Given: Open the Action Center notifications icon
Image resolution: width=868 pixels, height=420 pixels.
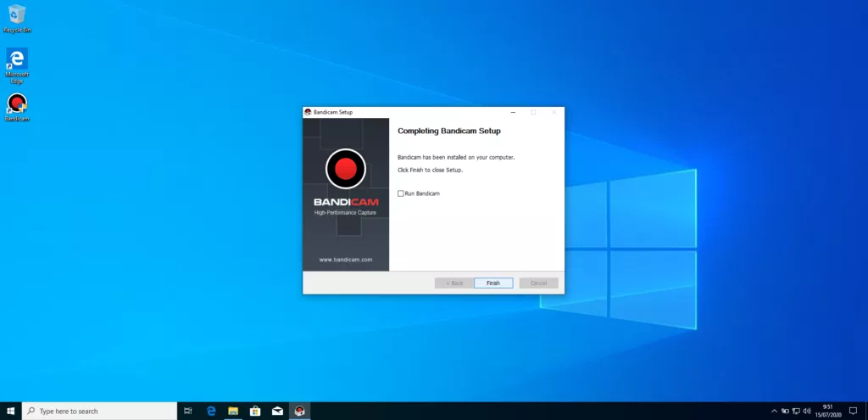Looking at the screenshot, I should pyautogui.click(x=853, y=411).
